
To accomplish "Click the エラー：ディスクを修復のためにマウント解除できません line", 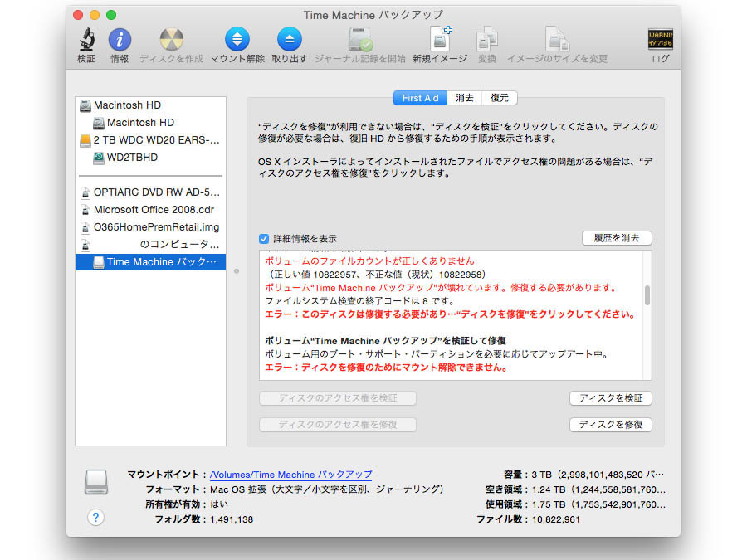I will [x=386, y=368].
